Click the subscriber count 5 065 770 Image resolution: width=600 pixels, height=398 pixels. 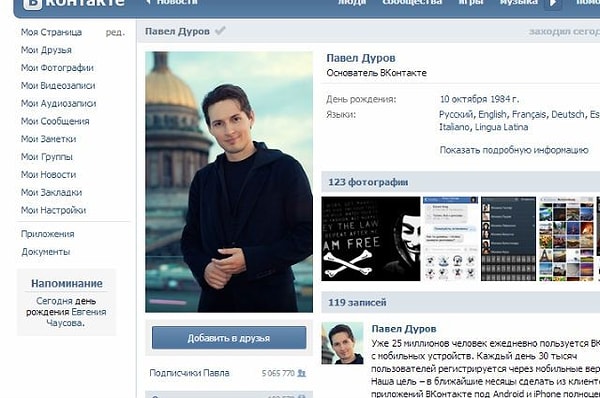point(278,373)
